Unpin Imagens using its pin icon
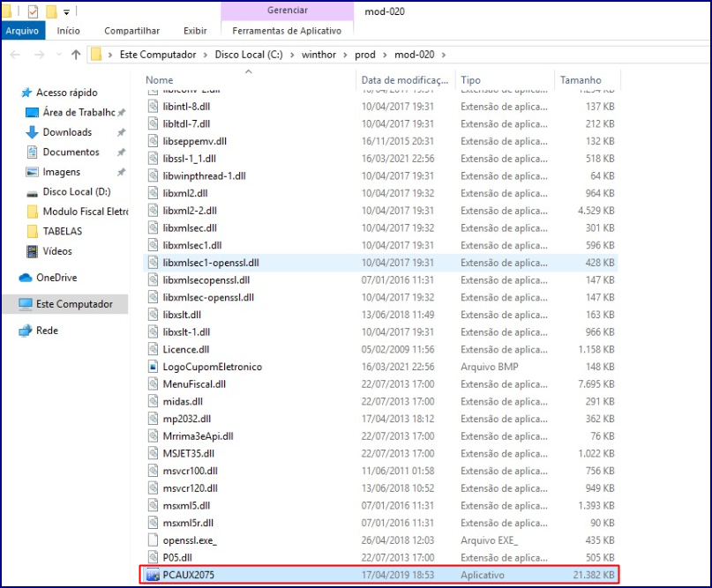The height and width of the screenshot is (588, 712). coord(121,172)
